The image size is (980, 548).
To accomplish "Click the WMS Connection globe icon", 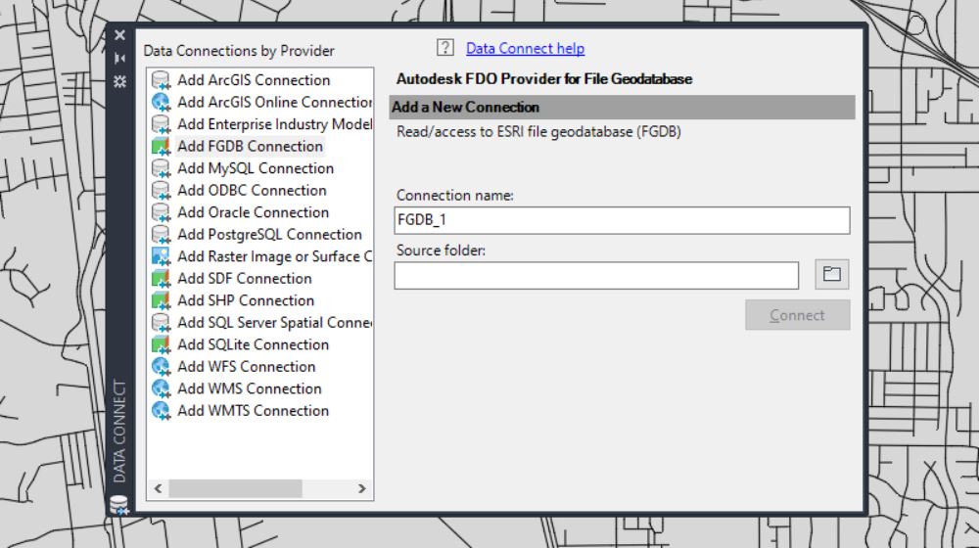I will pos(162,388).
